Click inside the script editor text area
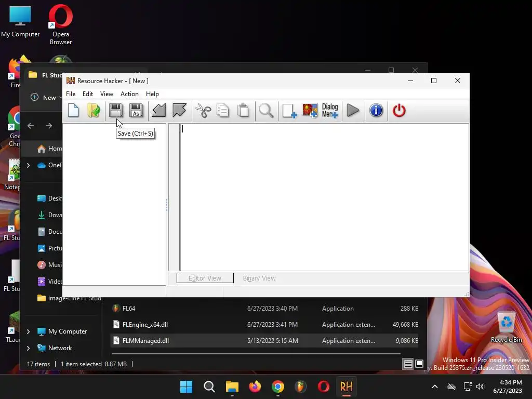Image resolution: width=532 pixels, height=399 pixels. point(324,197)
